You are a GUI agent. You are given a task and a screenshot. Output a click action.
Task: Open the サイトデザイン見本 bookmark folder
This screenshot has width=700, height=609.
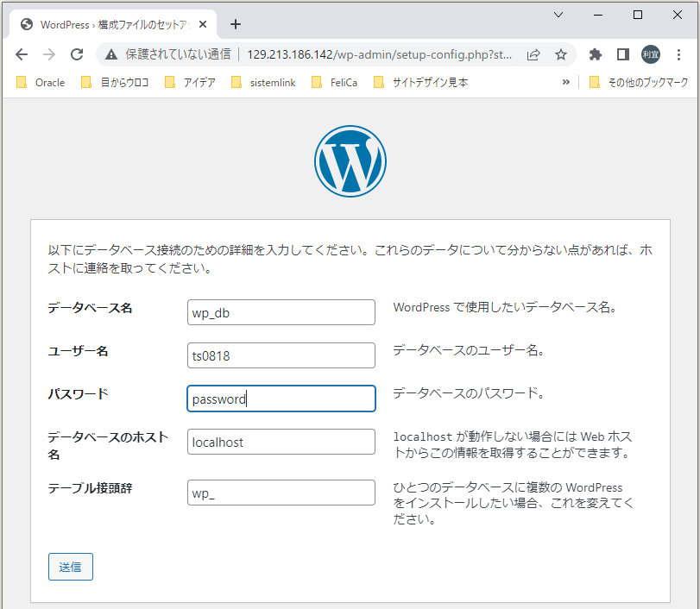pos(420,83)
